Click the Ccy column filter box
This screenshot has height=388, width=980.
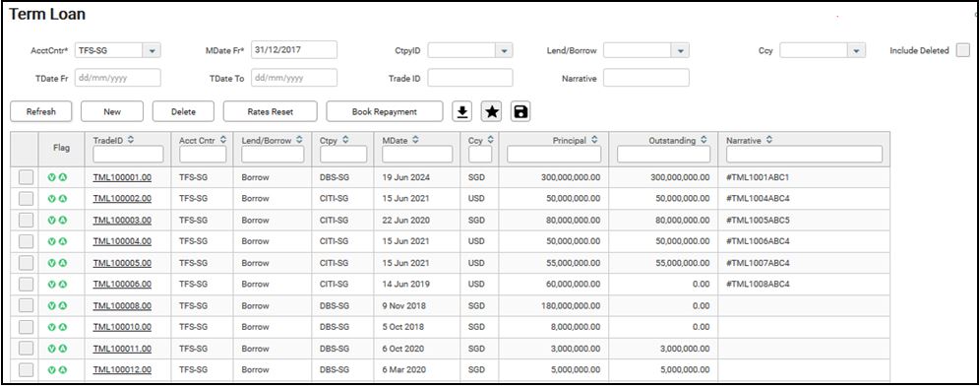[x=479, y=155]
